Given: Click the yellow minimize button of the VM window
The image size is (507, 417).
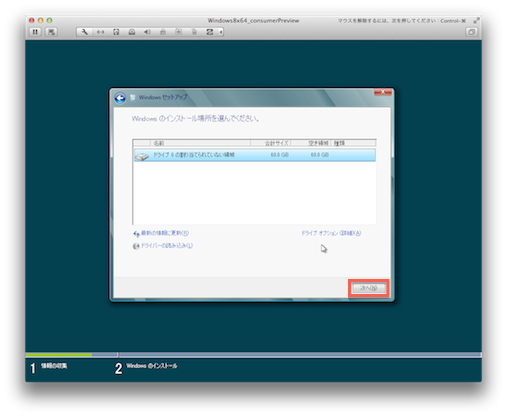Looking at the screenshot, I should click(x=41, y=20).
